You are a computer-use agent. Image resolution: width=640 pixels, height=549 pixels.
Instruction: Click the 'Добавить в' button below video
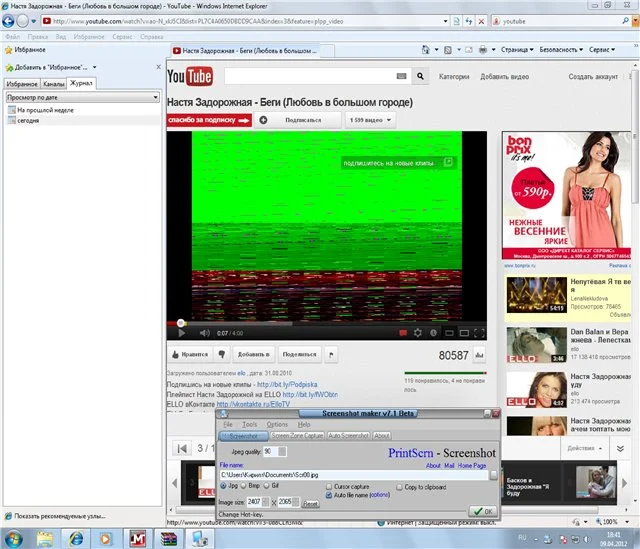click(x=253, y=354)
